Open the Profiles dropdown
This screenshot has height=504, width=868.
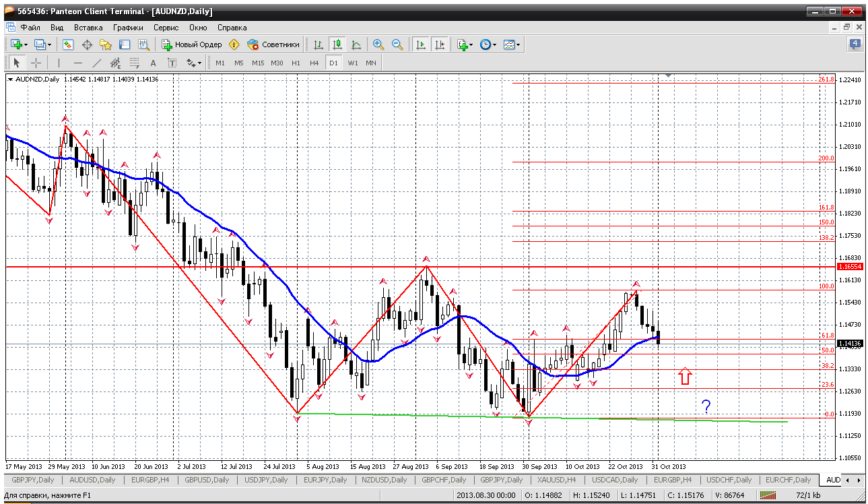click(x=42, y=44)
